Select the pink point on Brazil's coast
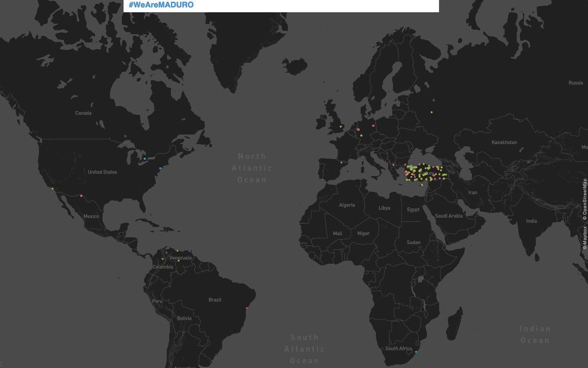This screenshot has width=588, height=368. (x=247, y=308)
